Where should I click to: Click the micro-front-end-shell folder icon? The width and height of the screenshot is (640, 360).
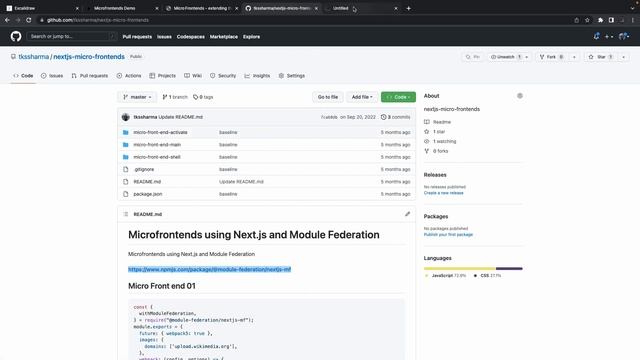click(x=126, y=157)
